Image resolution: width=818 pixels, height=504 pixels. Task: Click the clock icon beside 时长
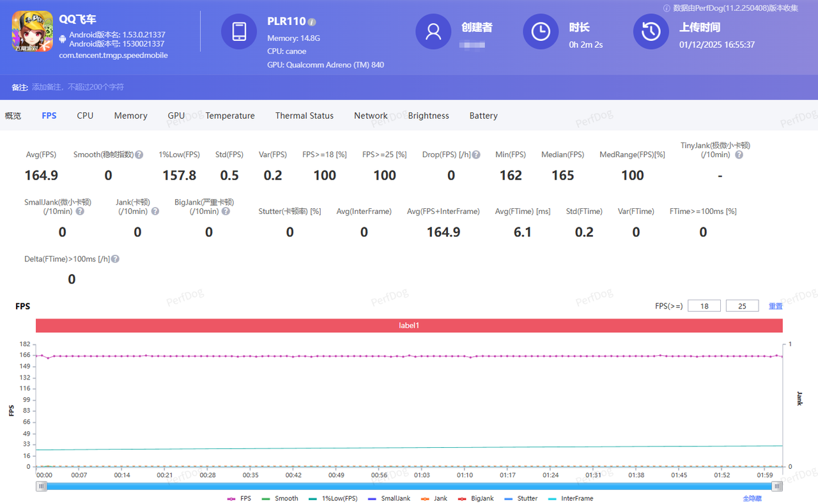[x=541, y=31]
